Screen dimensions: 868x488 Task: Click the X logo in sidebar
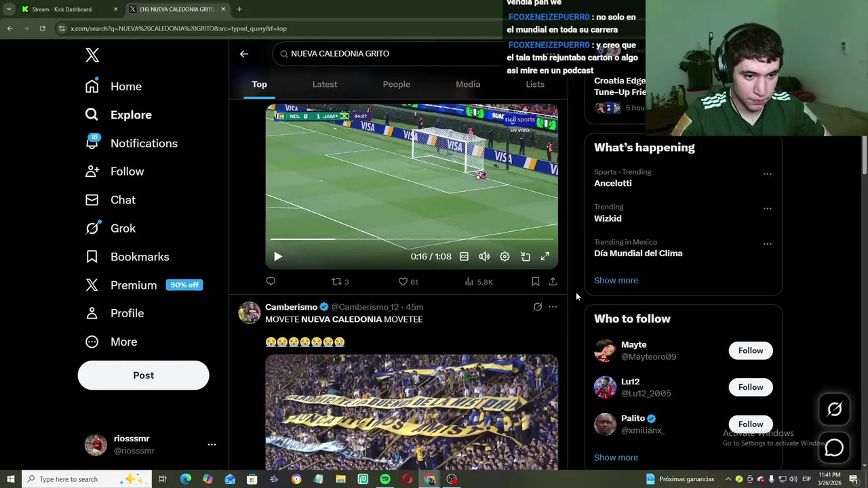[92, 55]
